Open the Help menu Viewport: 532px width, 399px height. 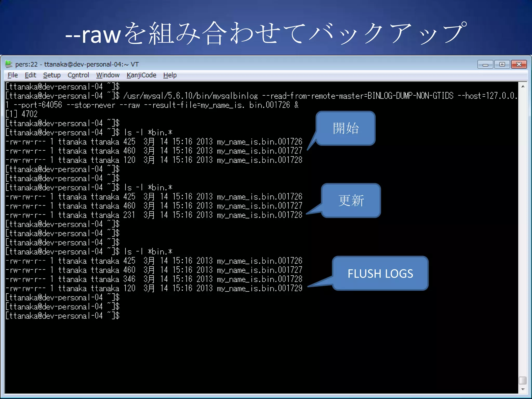pos(170,75)
